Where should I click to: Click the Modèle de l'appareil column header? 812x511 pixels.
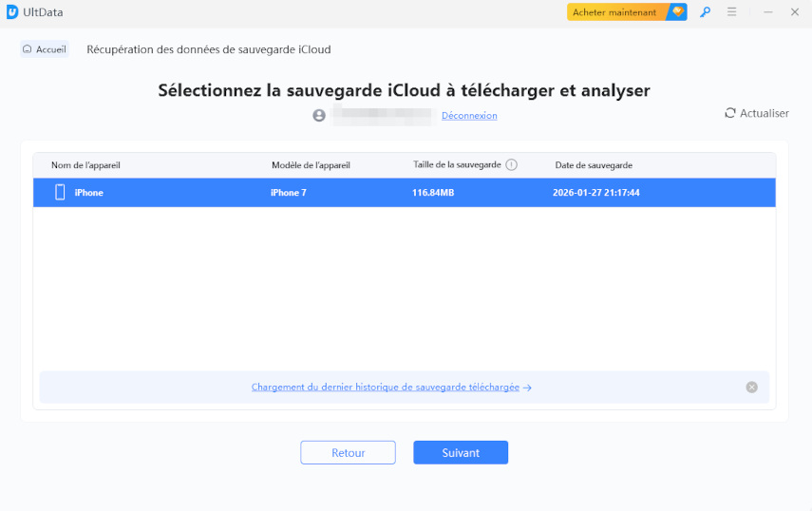pyautogui.click(x=311, y=165)
